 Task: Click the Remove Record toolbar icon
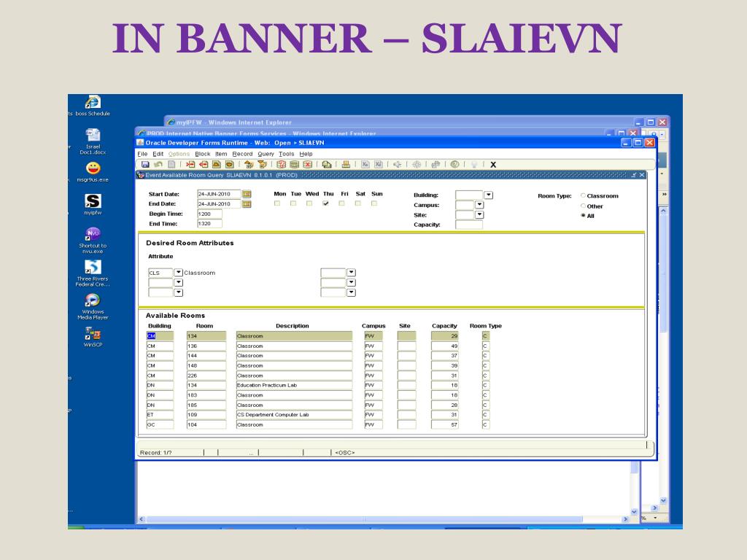pos(204,164)
